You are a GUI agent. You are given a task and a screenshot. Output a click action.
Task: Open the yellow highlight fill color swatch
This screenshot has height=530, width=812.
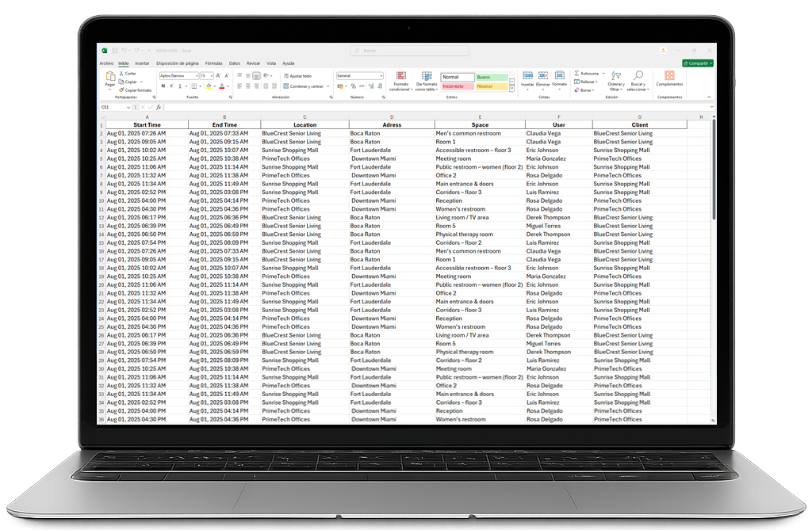pos(209,87)
